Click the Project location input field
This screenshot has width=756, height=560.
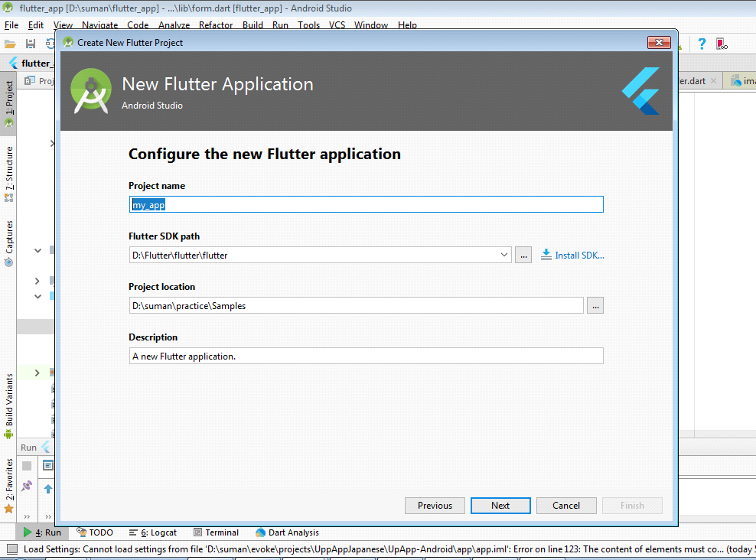(x=357, y=305)
